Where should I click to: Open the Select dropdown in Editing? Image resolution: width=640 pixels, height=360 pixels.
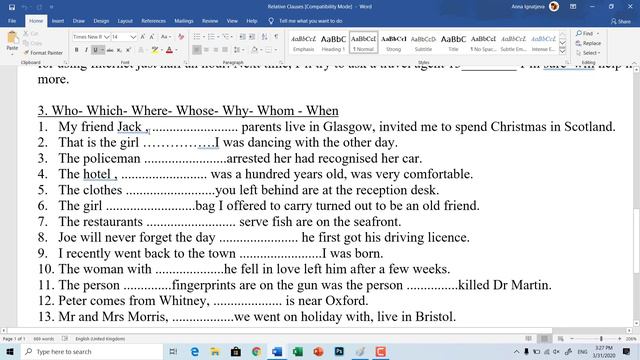coord(588,53)
